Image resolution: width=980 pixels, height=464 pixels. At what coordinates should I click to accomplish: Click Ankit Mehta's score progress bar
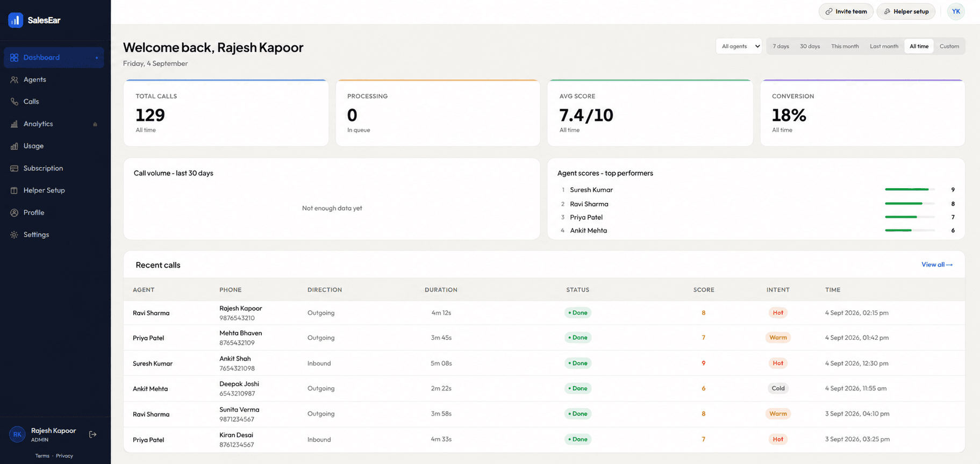[x=910, y=230]
